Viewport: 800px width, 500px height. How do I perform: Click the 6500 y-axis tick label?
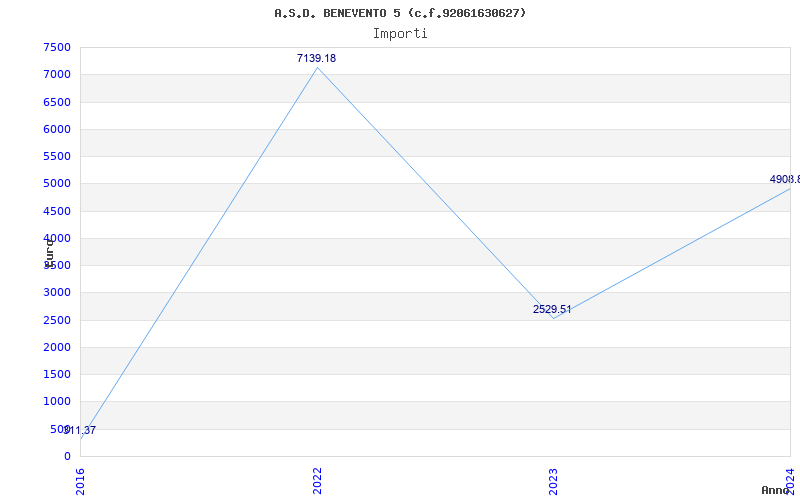[57, 102]
